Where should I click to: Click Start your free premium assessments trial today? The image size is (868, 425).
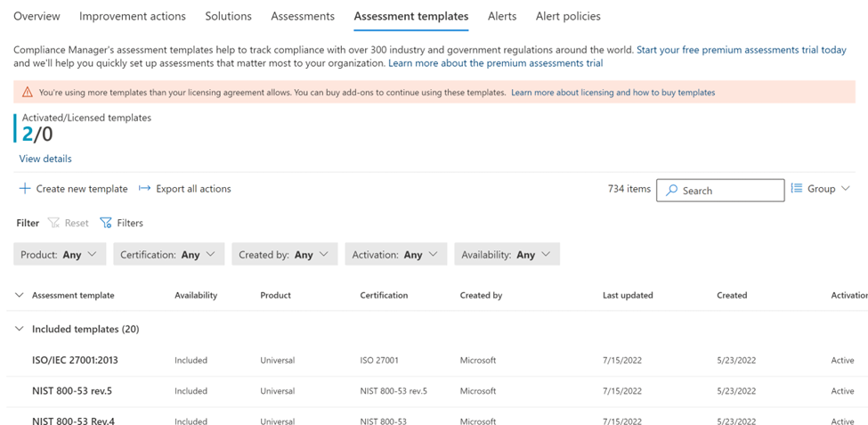[x=742, y=50]
